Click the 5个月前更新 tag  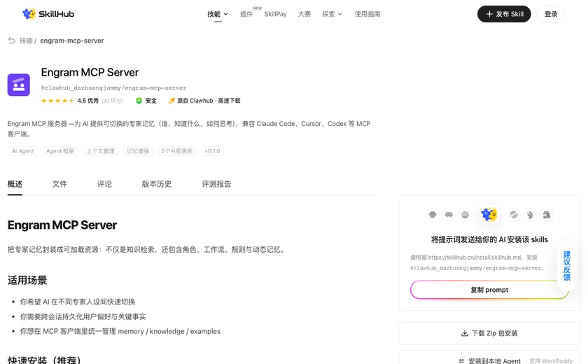tap(177, 151)
